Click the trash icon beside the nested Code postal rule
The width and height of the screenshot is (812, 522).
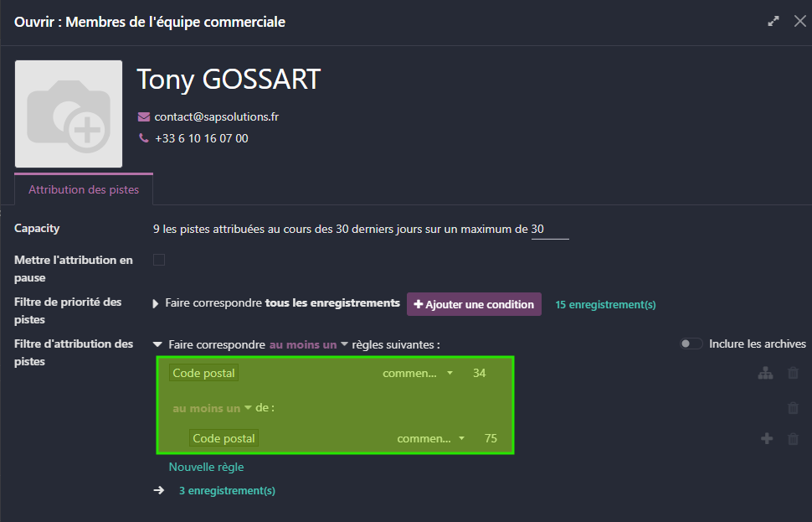[x=793, y=438]
